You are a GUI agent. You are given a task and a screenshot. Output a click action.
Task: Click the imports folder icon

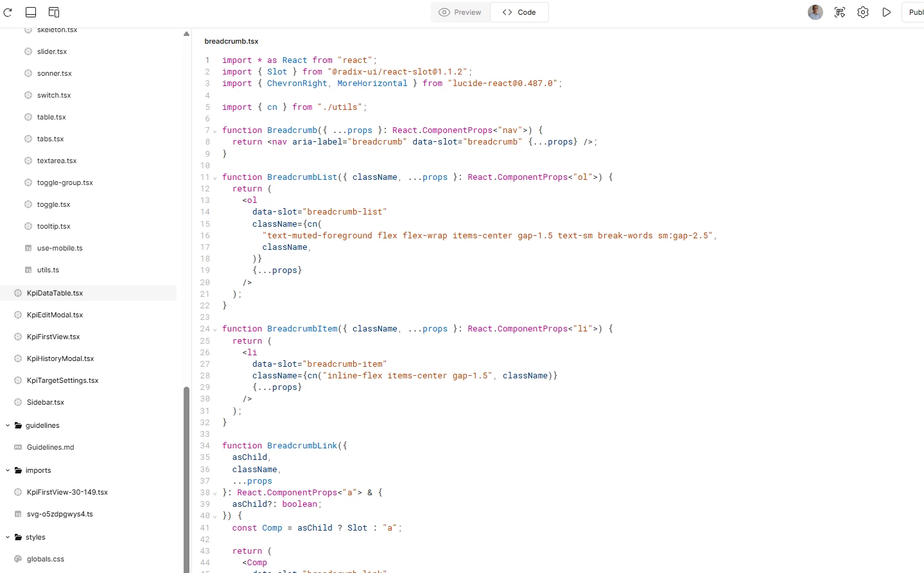coord(19,470)
